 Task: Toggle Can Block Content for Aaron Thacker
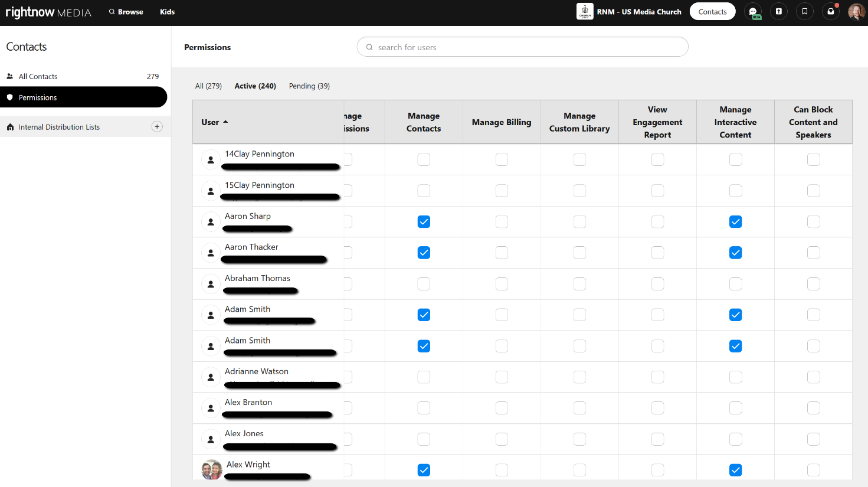[813, 253]
